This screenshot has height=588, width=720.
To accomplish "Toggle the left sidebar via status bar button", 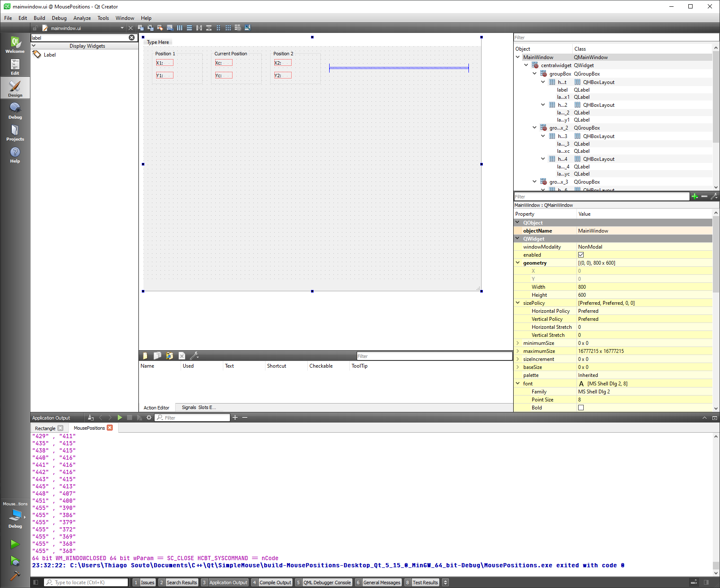I will pyautogui.click(x=36, y=583).
